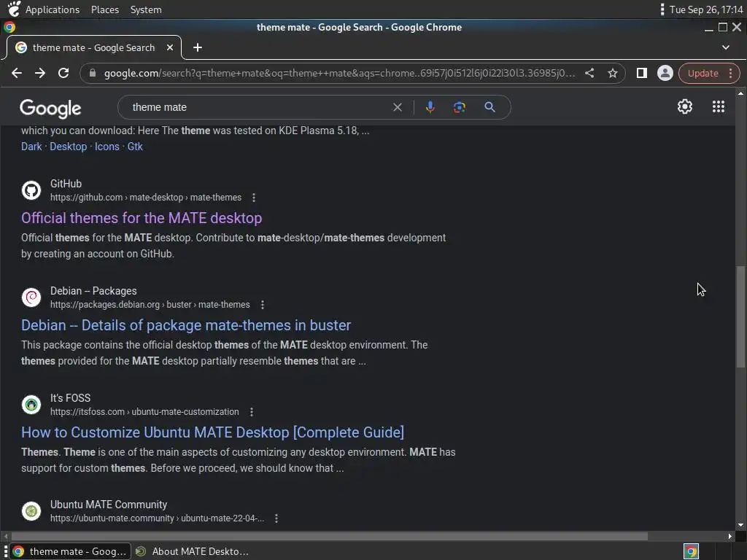Go back to previous page
Image resolution: width=747 pixels, height=560 pixels.
(x=17, y=73)
